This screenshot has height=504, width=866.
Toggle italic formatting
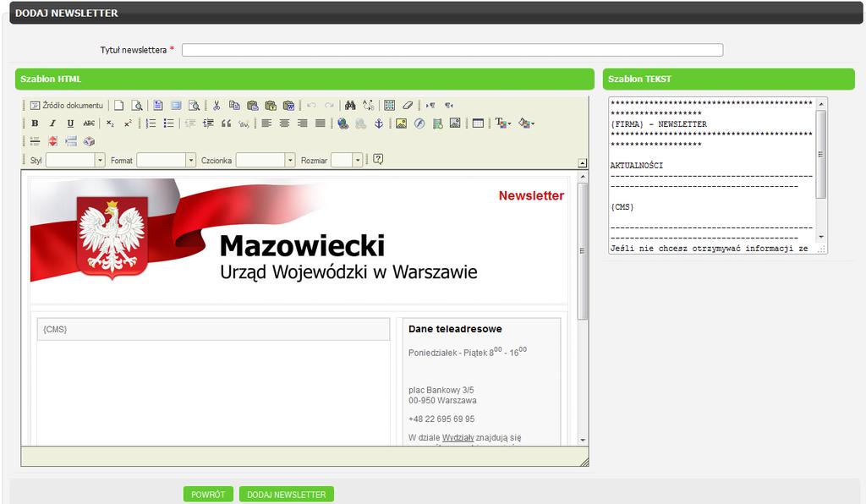click(52, 123)
